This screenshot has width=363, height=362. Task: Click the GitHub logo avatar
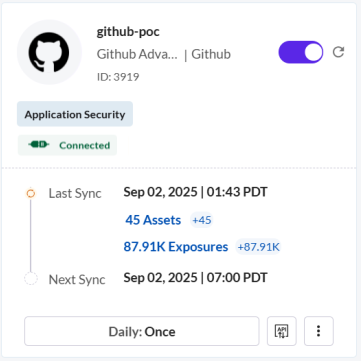[49, 52]
